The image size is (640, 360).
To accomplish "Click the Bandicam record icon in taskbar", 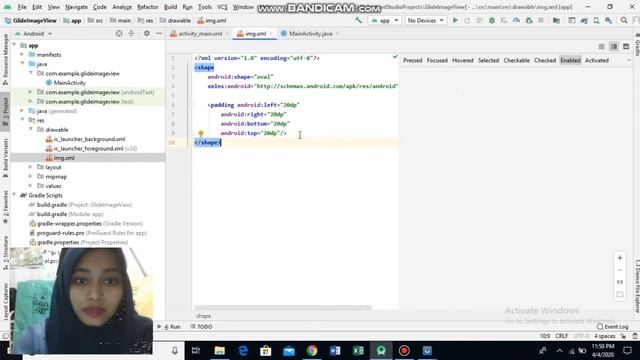I will (404, 351).
